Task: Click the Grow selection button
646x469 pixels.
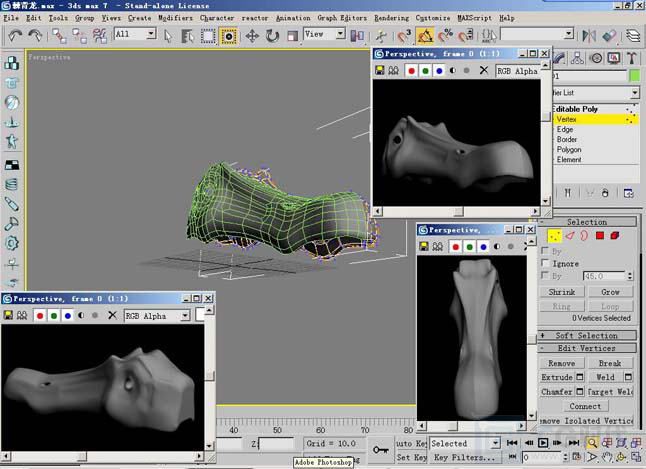Action: [x=610, y=292]
